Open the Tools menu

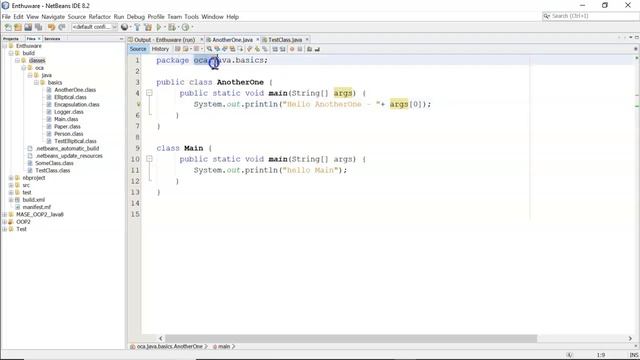(191, 17)
